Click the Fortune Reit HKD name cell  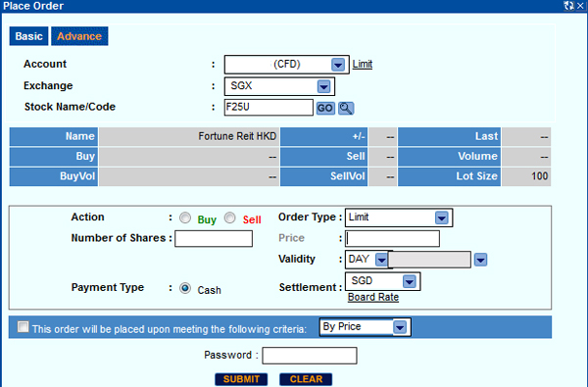[189, 136]
